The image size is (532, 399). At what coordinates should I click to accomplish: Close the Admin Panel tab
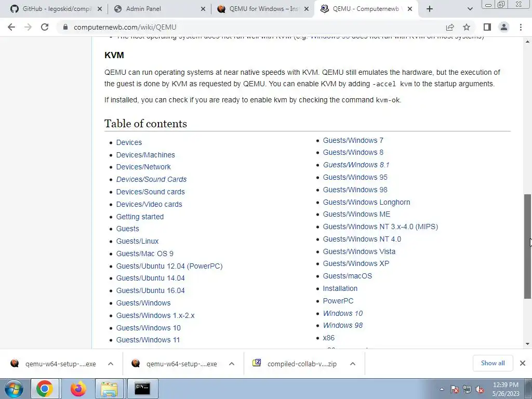pyautogui.click(x=203, y=9)
